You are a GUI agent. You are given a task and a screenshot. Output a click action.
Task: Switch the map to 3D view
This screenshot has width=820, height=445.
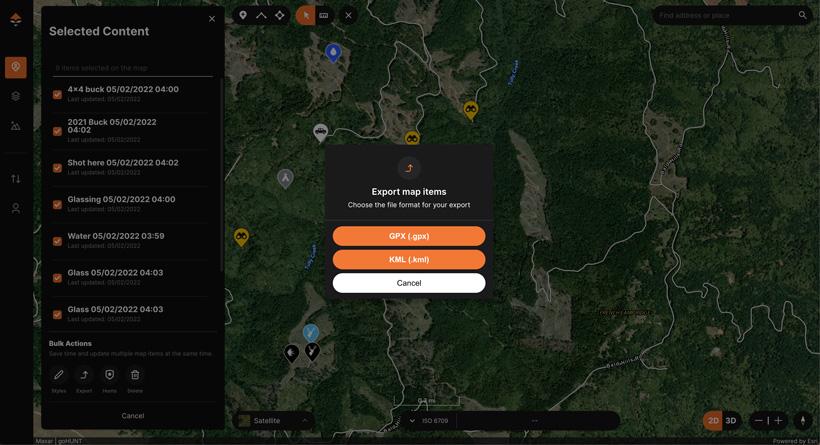[731, 420]
